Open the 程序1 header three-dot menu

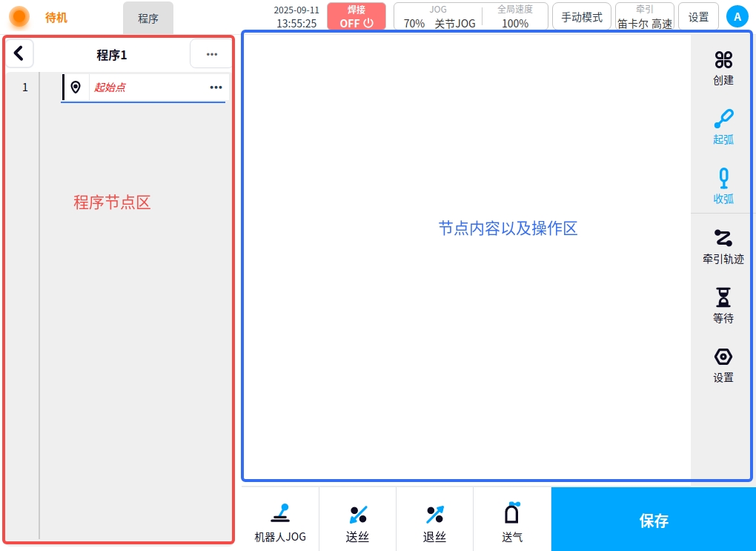(x=211, y=54)
